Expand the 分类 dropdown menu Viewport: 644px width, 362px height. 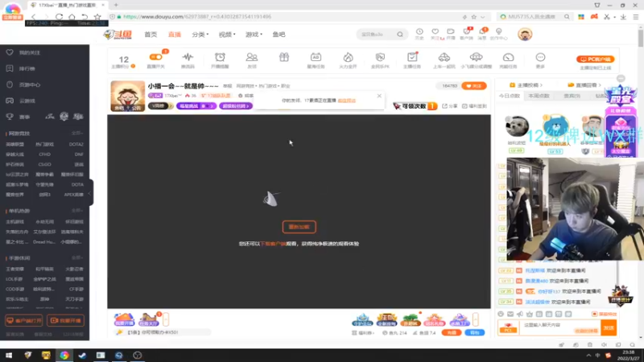[x=200, y=35]
